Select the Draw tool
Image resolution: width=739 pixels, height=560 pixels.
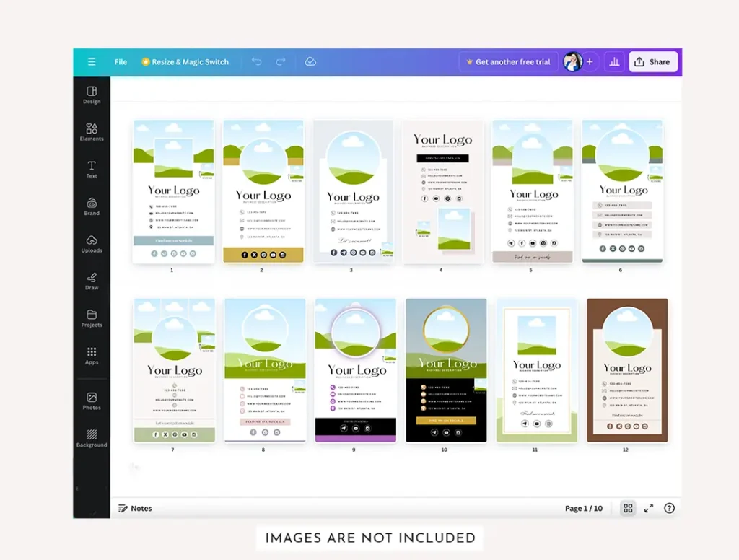coord(92,281)
